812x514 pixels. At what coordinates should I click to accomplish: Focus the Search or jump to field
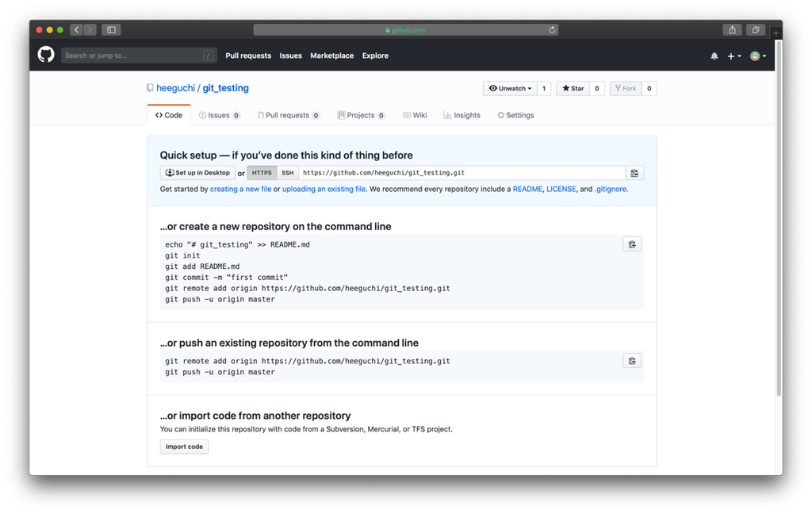pos(139,56)
